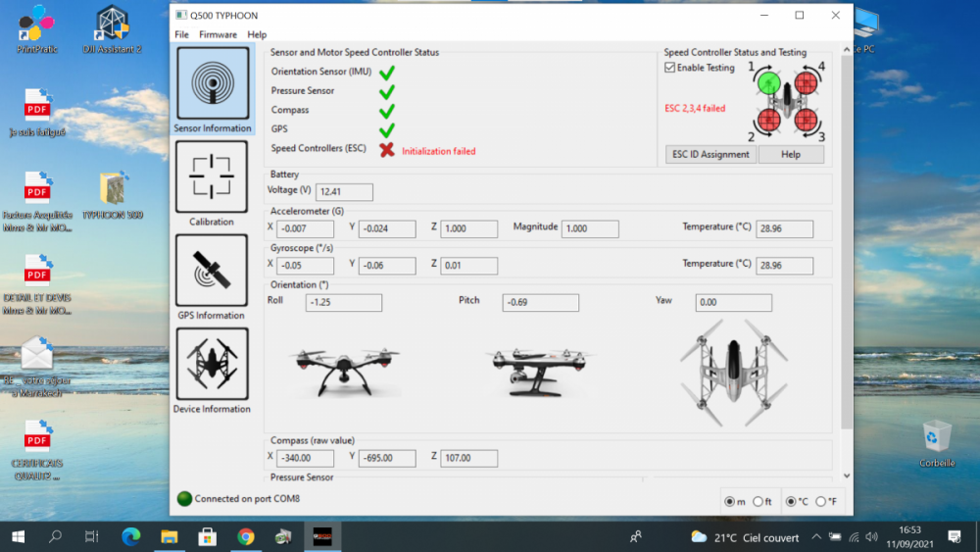Open the CERTIFICATS QUALITE PDF on desktop

pos(37,450)
